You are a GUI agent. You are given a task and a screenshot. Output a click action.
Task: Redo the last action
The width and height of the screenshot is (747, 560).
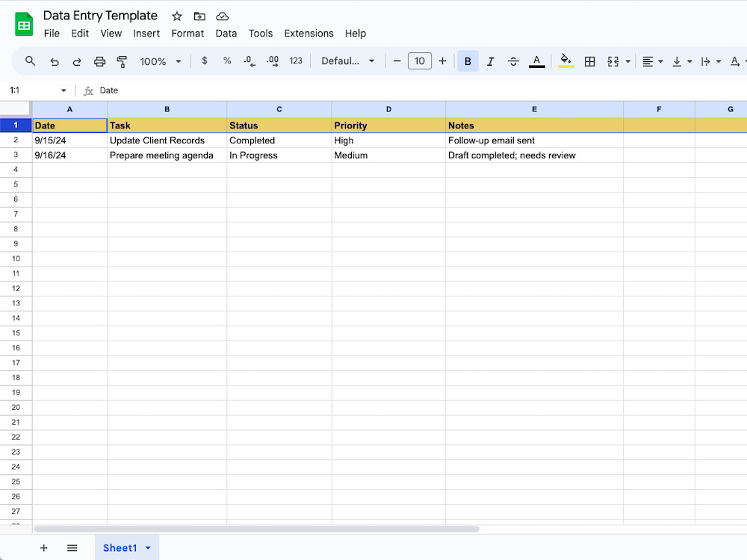[x=77, y=61]
